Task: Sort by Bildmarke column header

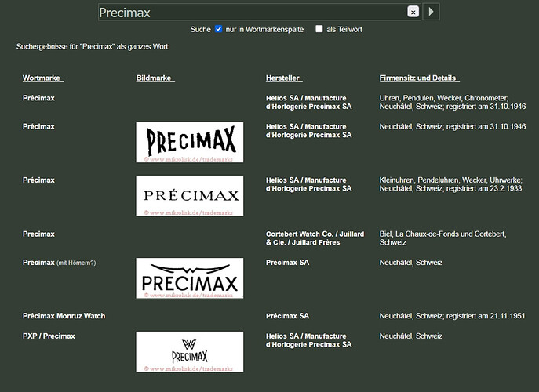Action: coord(155,78)
